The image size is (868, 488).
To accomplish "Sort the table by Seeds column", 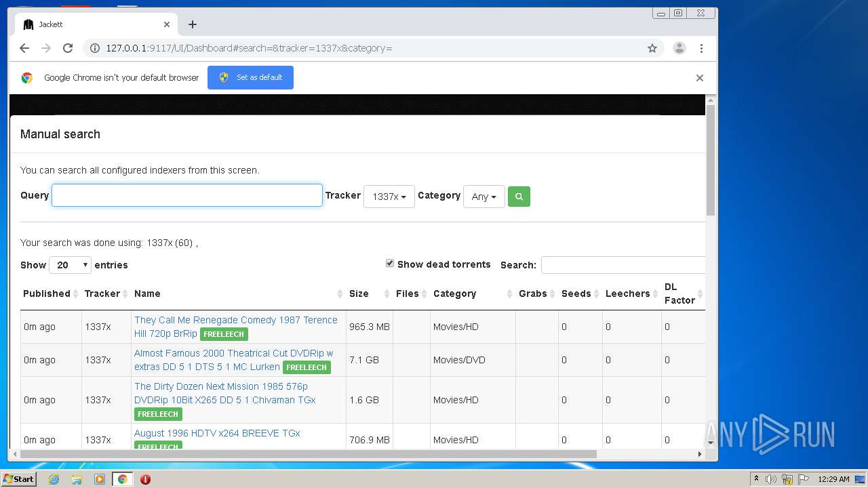I will 580,293.
